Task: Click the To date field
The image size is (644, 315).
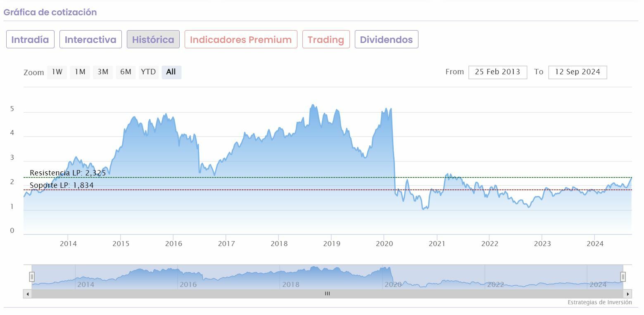Action: coord(577,72)
